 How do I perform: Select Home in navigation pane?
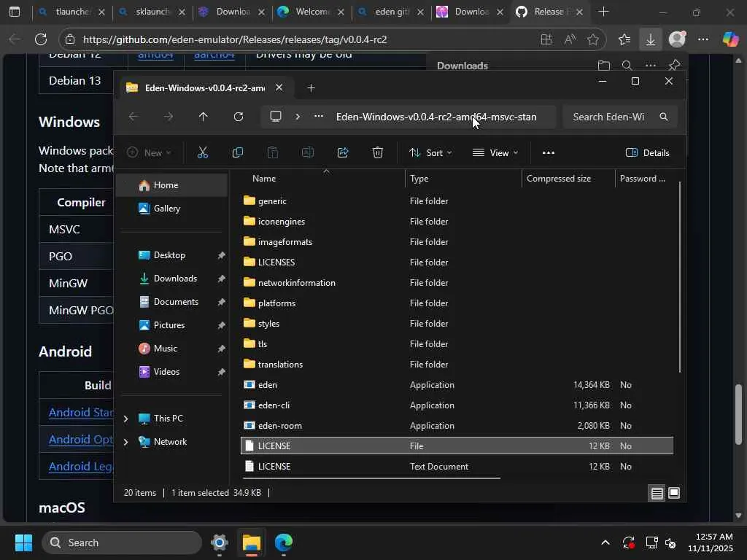click(172, 185)
